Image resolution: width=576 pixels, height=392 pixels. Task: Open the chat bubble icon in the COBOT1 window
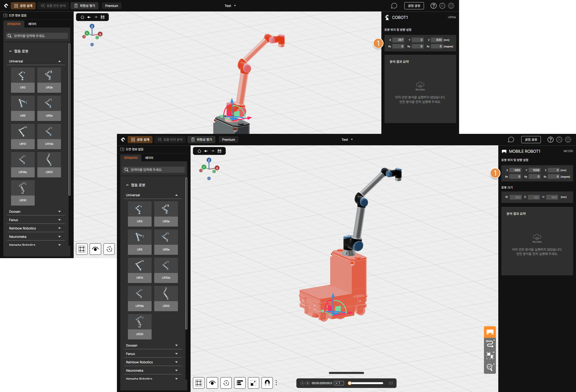(x=394, y=6)
